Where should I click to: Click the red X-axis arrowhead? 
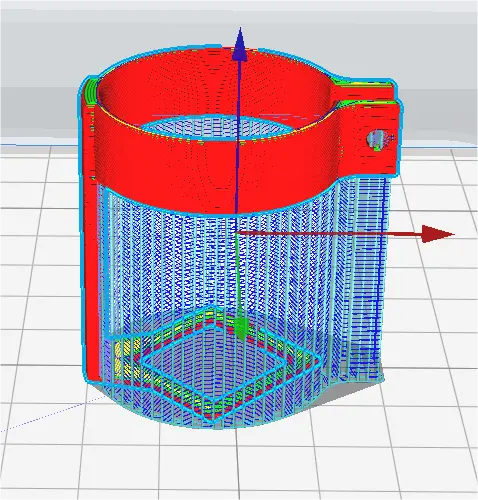438,234
